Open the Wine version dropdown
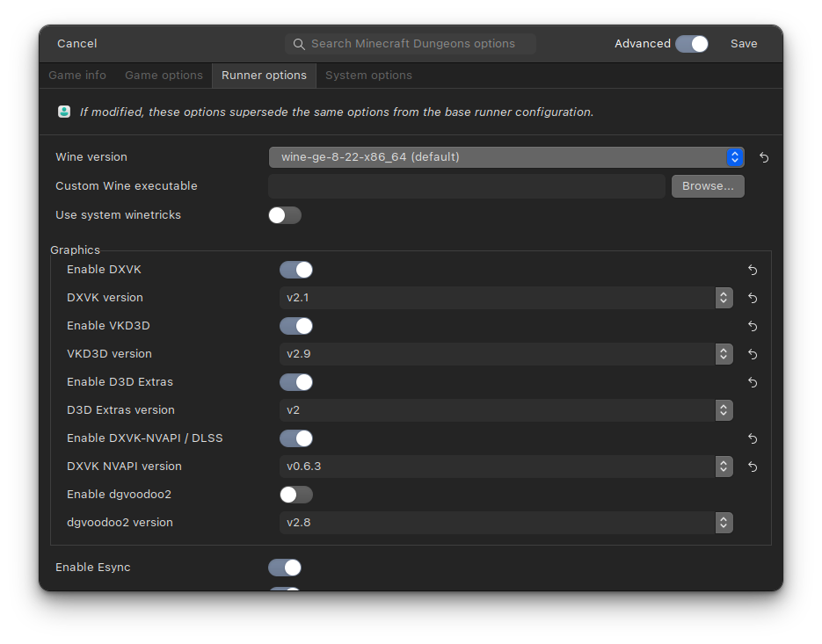This screenshot has height=644, width=822. tap(506, 157)
